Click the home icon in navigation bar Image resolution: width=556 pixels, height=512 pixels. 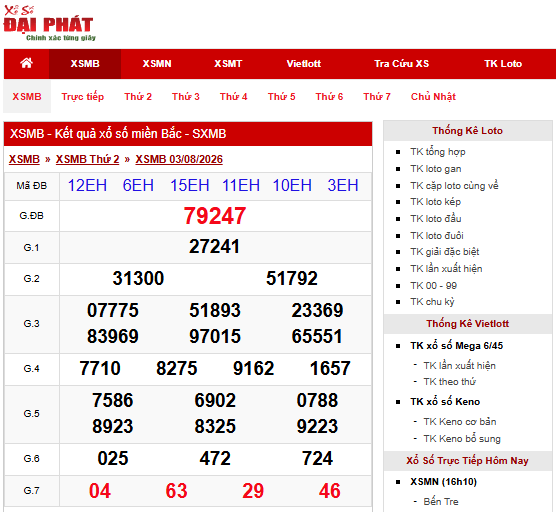(x=26, y=63)
